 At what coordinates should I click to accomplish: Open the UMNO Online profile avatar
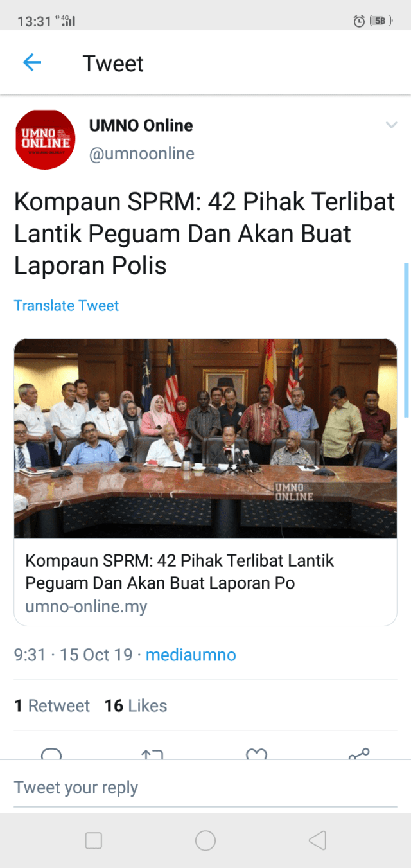point(45,139)
